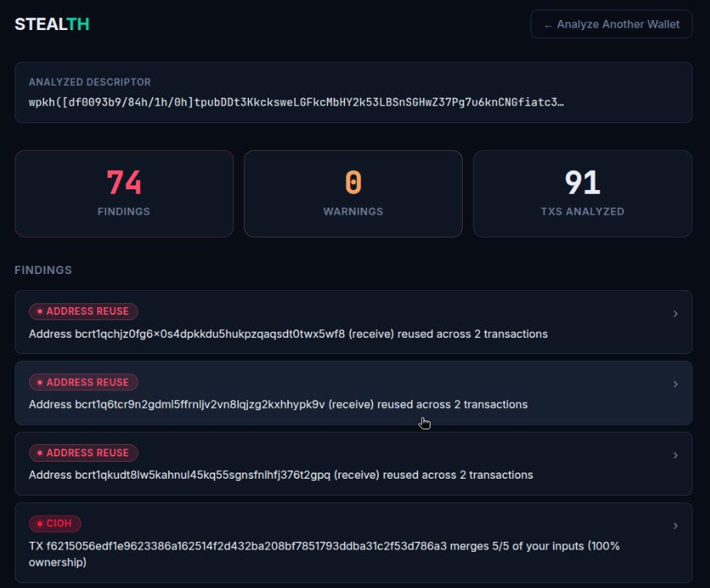Click the Analyze Another Wallet button
The height and width of the screenshot is (588, 710).
click(x=611, y=25)
